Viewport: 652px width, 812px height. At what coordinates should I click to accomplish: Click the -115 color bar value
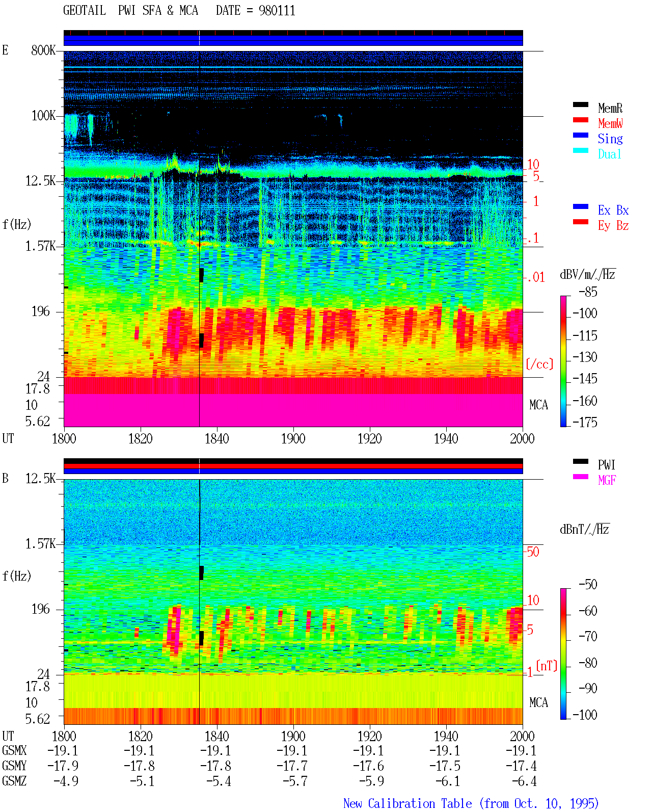pos(585,336)
